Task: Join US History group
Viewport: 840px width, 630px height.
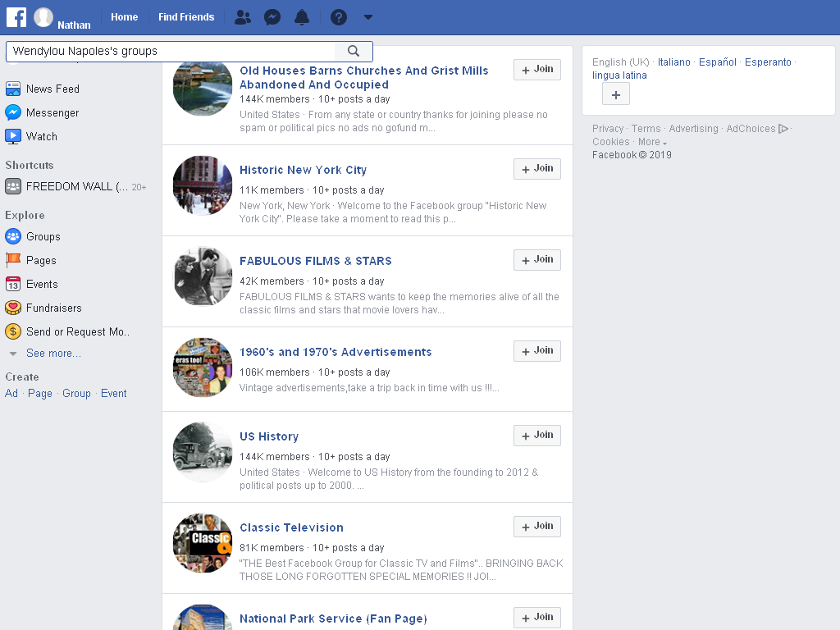Action: [x=537, y=436]
